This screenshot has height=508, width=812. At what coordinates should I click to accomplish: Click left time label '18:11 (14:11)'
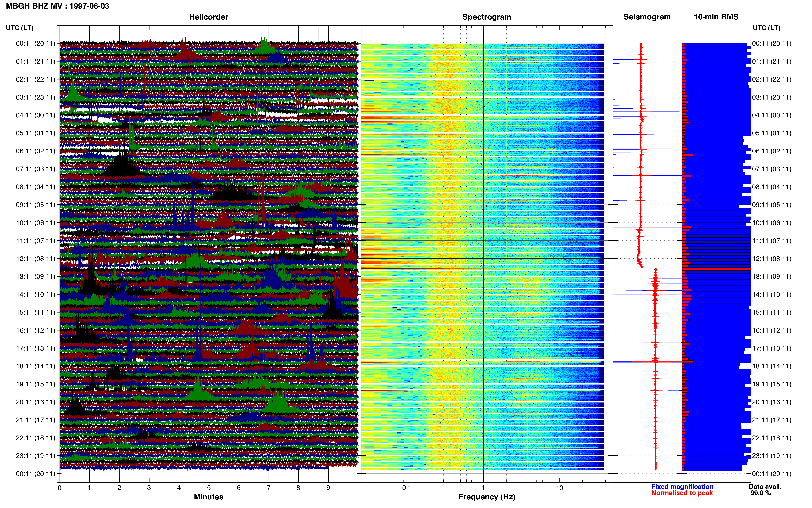pyautogui.click(x=36, y=366)
